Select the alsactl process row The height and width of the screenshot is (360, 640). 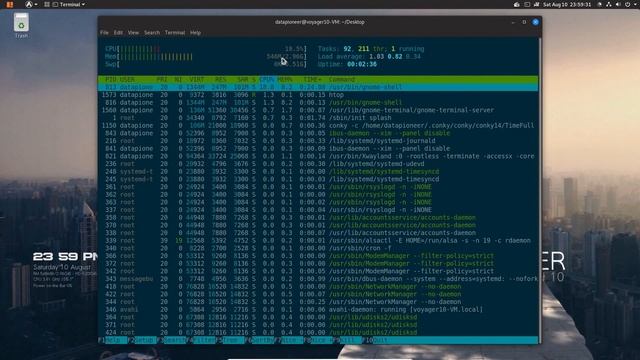[318, 240]
